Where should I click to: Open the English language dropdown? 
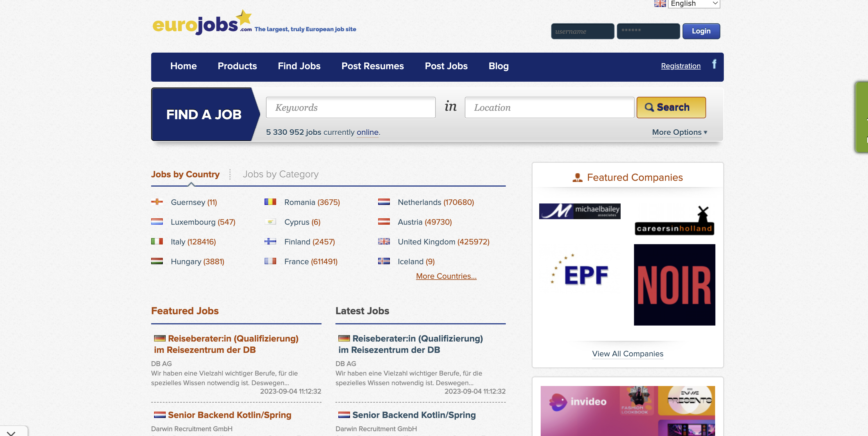(x=694, y=3)
